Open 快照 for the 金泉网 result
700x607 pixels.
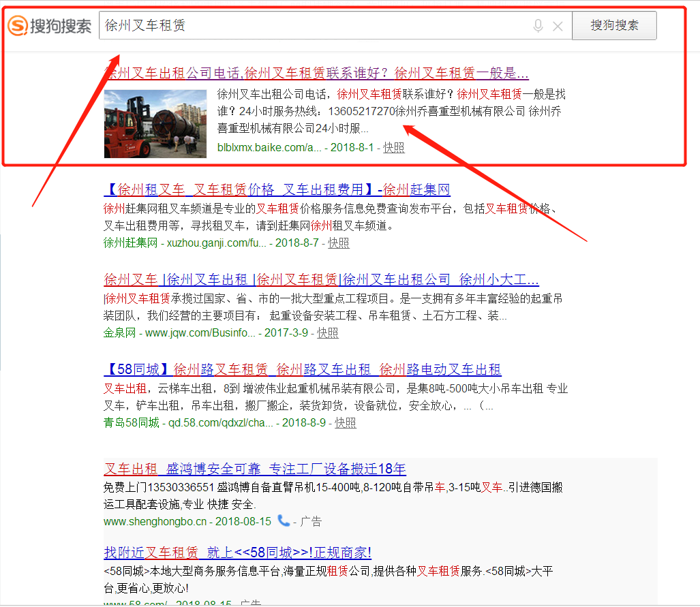pos(328,333)
